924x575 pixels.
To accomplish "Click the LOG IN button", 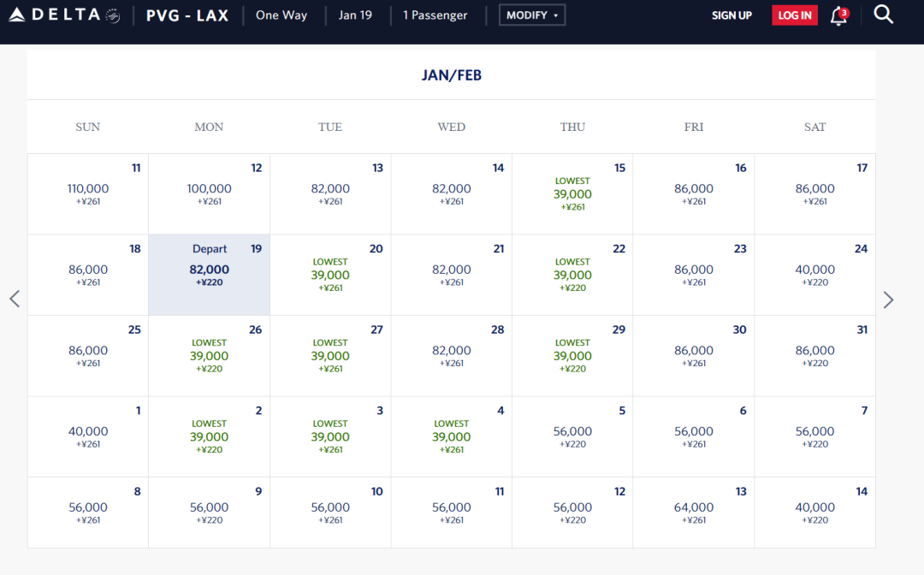I will (794, 15).
